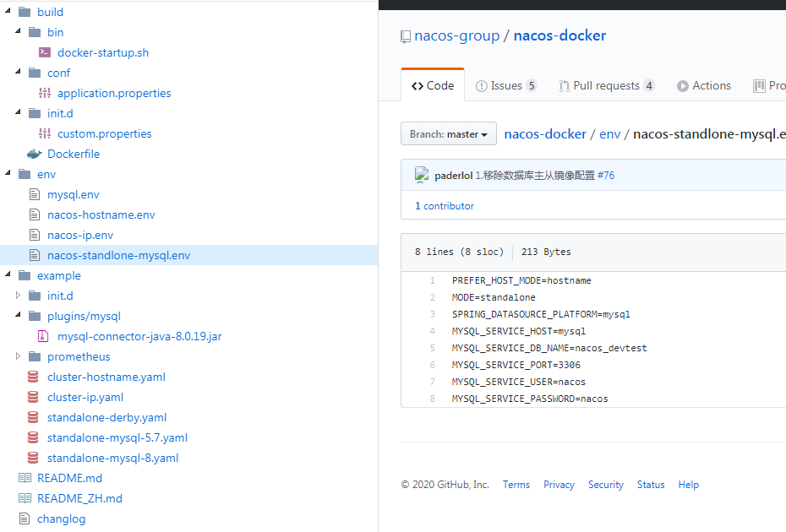Image resolution: width=786 pixels, height=532 pixels.
Task: Click the MODE=standalone code line
Action: (494, 297)
